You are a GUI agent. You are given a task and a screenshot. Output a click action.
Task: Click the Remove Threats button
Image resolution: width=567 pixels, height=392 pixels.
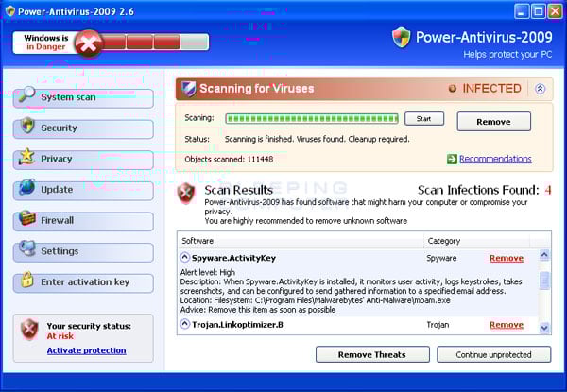click(x=372, y=354)
